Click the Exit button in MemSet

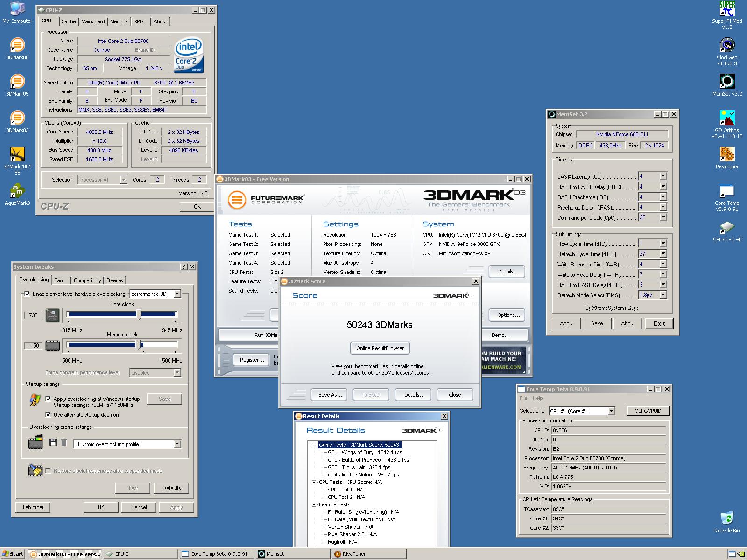coord(659,323)
